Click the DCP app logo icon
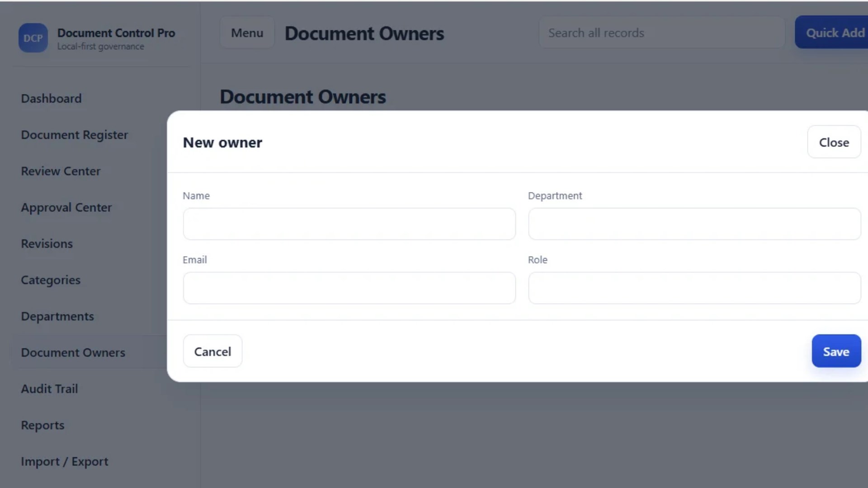Image resolution: width=868 pixels, height=488 pixels. (33, 38)
